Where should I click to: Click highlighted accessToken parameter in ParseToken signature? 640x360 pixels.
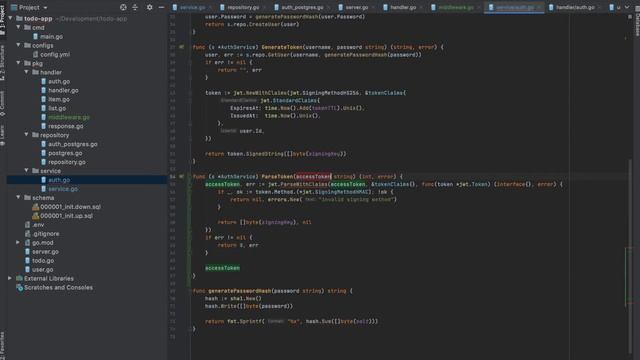[313, 176]
